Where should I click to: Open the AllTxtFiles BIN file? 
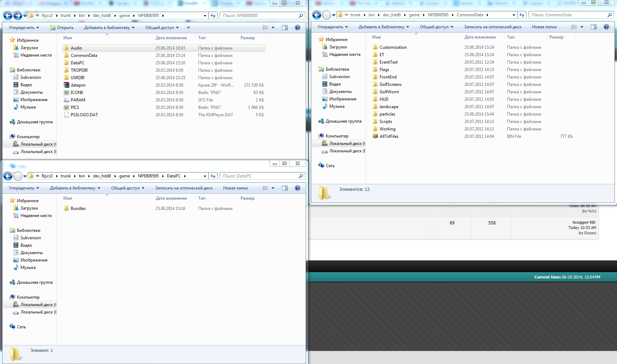pos(388,136)
